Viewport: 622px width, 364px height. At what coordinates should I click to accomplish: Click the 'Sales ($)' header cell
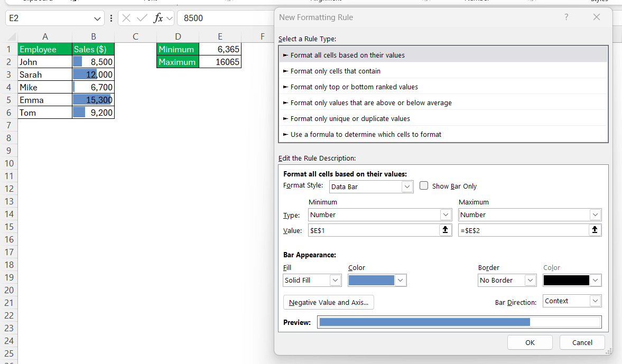93,49
